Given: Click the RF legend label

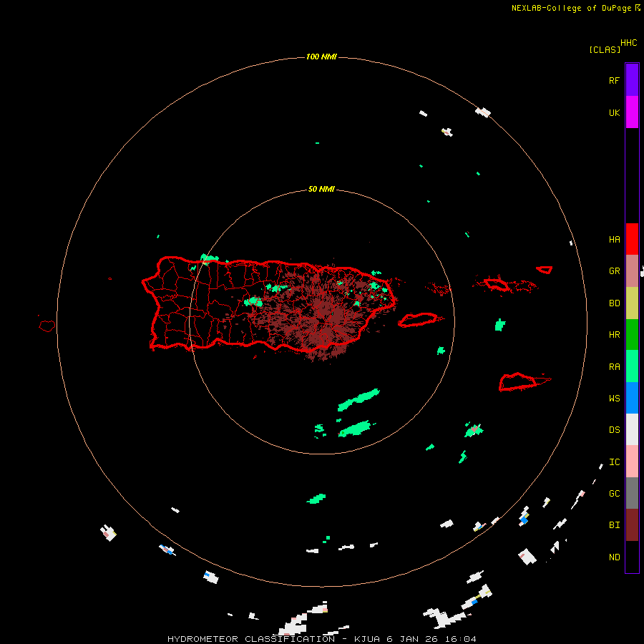Looking at the screenshot, I should (x=614, y=80).
